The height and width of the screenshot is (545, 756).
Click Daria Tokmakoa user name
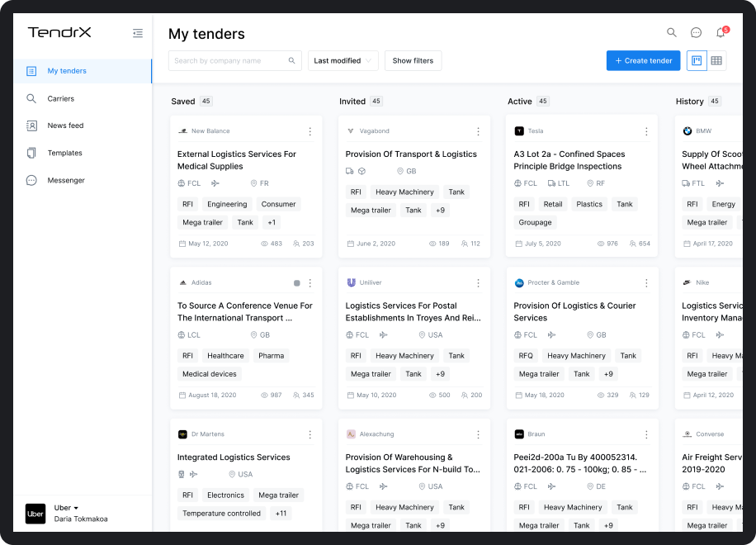coord(81,519)
